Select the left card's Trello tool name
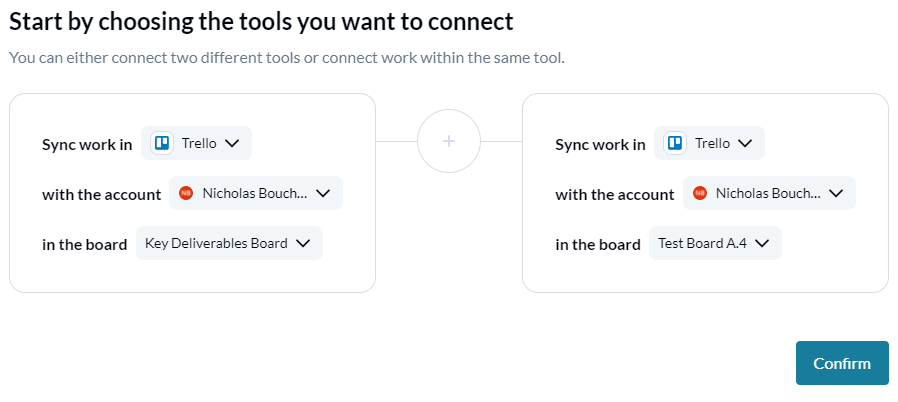 199,143
